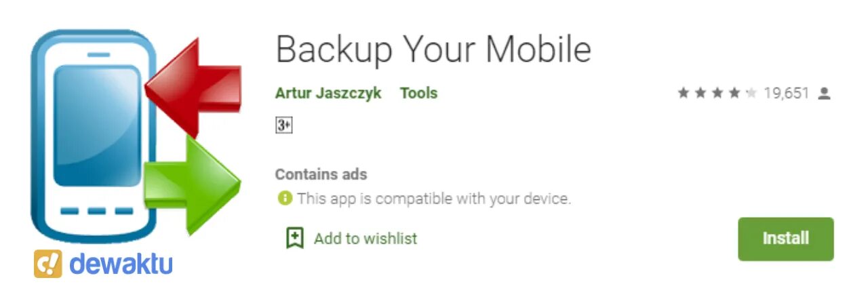
Task: Open the Tools category link
Action: pyautogui.click(x=418, y=93)
